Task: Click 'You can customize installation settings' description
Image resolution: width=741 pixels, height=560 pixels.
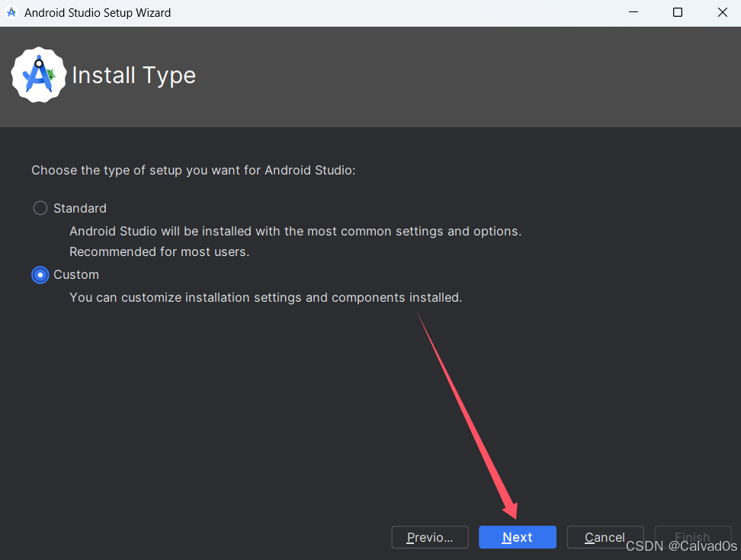Action: tap(265, 297)
